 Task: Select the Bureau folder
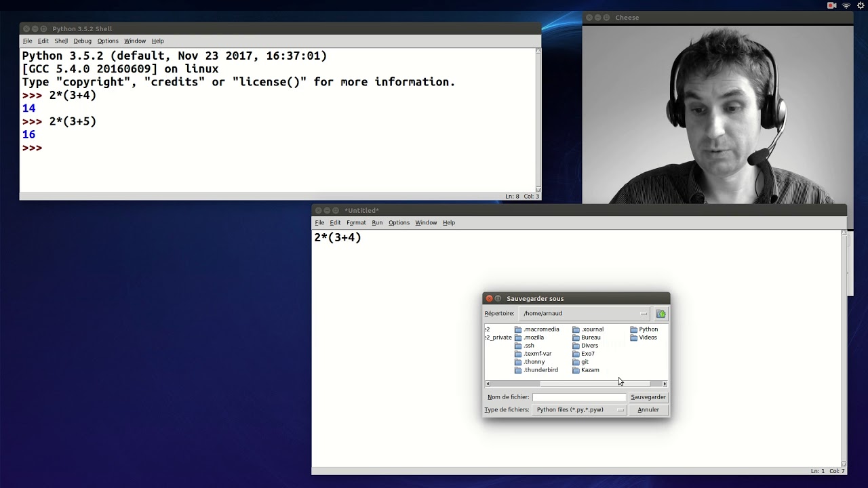pos(587,338)
